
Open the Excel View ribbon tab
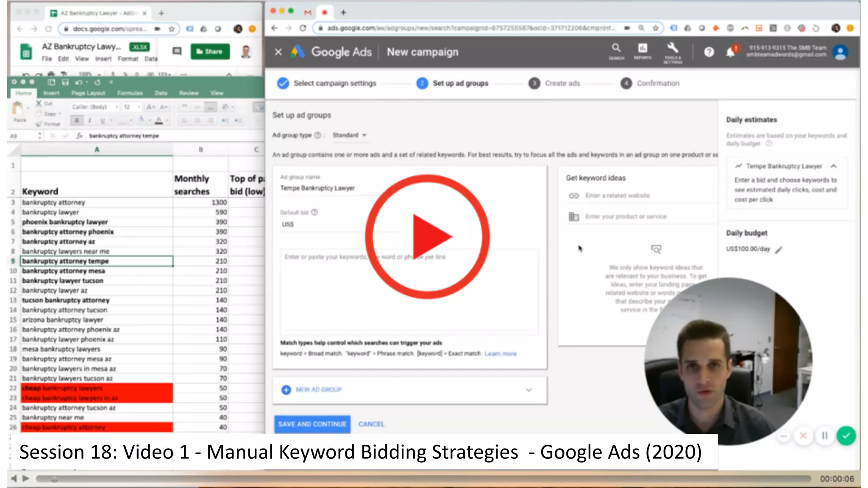coord(217,93)
